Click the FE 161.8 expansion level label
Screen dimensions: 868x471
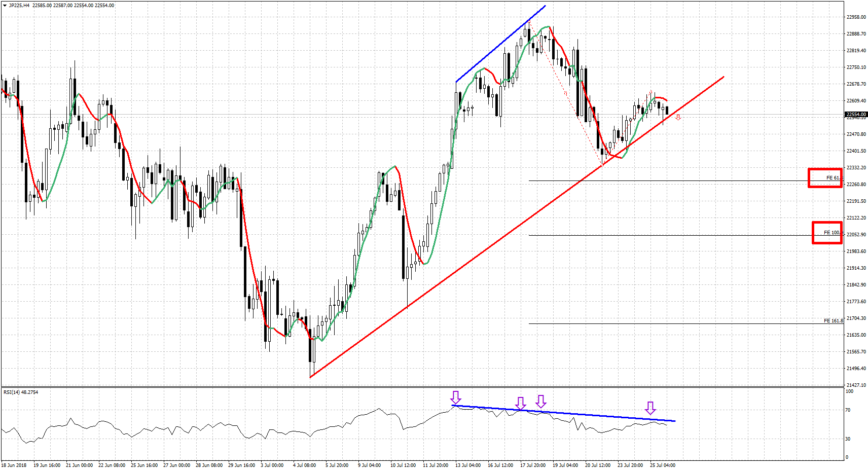[x=833, y=321]
